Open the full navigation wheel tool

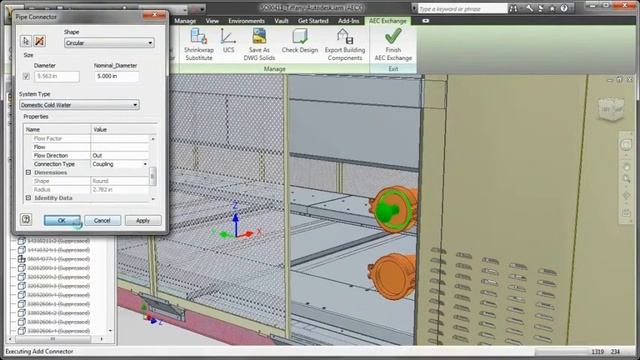(x=626, y=145)
